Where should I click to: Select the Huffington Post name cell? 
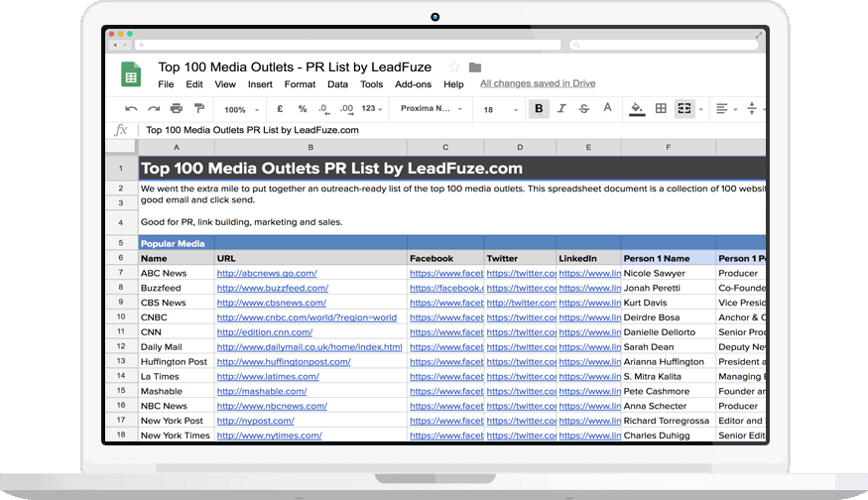[176, 361]
